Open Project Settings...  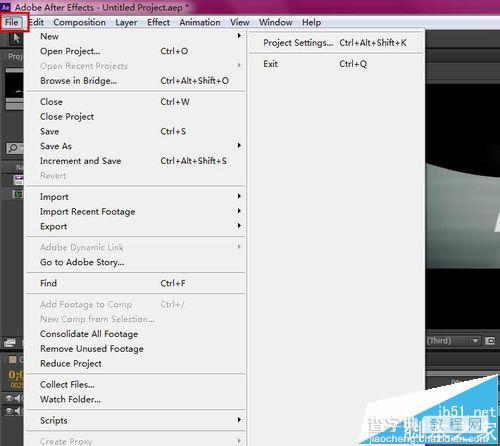click(336, 43)
